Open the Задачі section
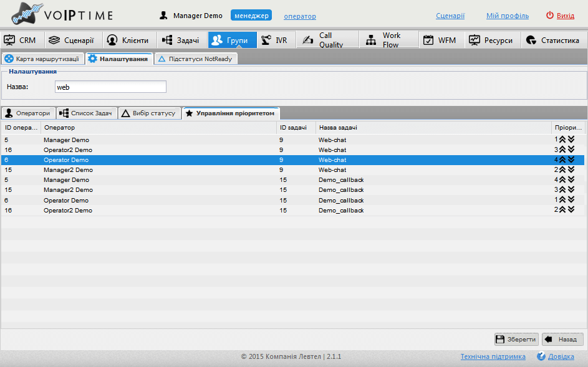The image size is (588, 367). click(181, 40)
